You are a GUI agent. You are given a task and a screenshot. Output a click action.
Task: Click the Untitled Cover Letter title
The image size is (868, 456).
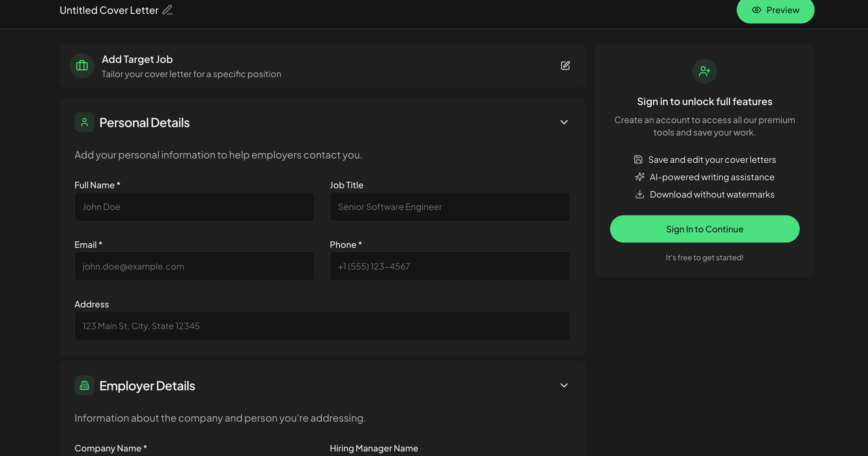coord(109,10)
